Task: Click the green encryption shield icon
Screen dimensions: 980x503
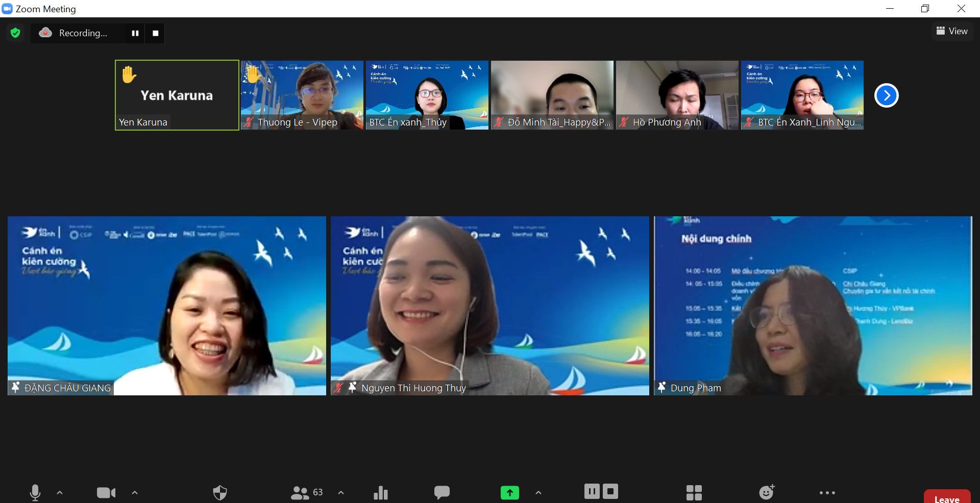Action: 15,33
